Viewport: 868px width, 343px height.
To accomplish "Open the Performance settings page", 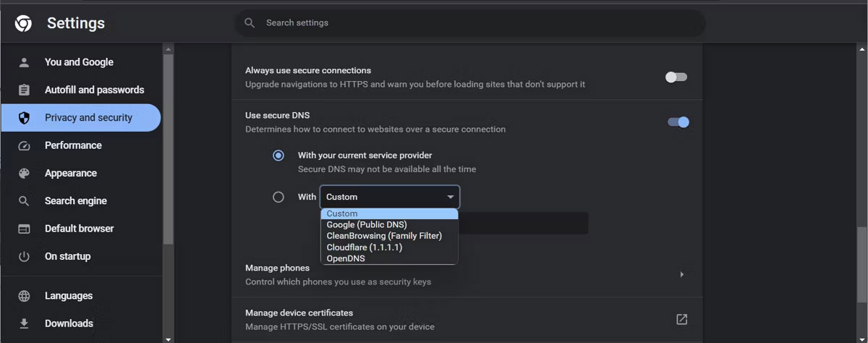I will [81, 145].
